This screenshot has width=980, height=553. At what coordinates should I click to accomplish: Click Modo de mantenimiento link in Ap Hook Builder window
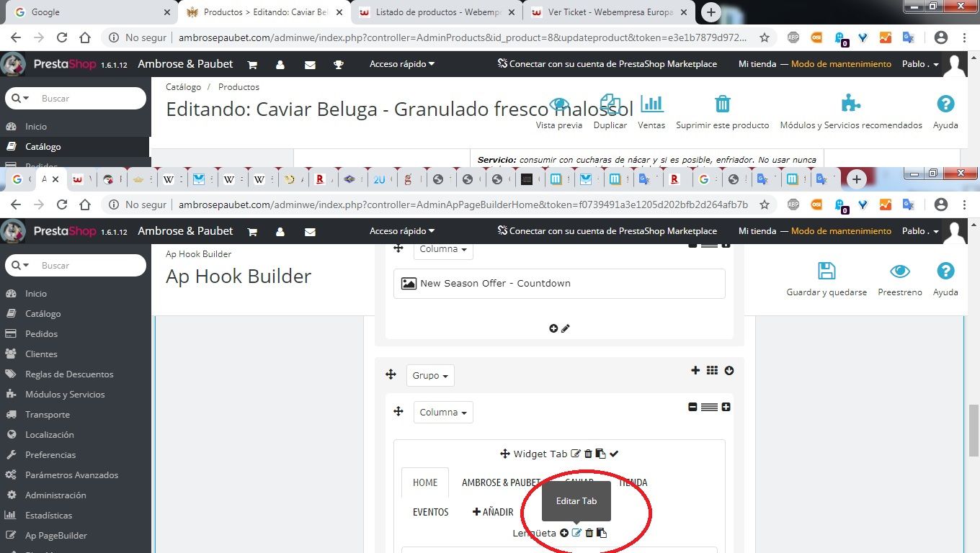click(x=841, y=231)
